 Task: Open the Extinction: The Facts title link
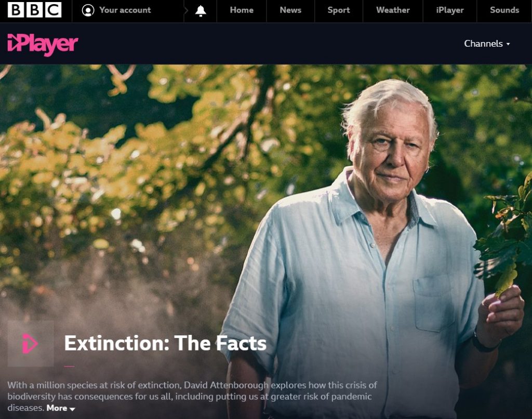[165, 343]
